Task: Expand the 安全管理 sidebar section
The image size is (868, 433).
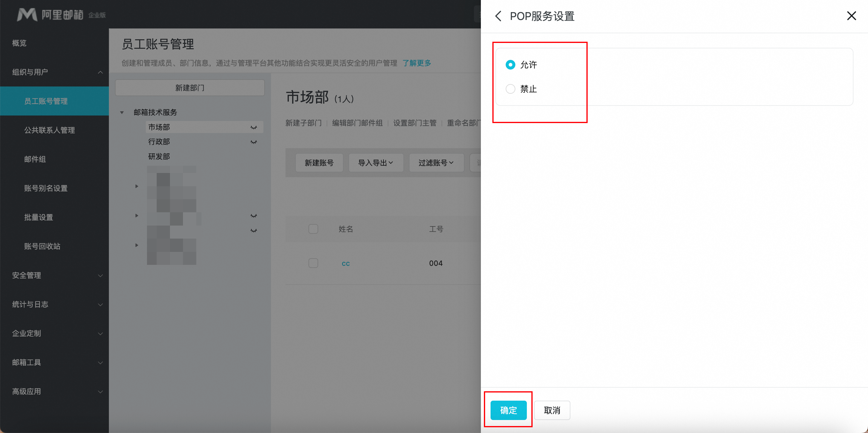Action: (100, 276)
